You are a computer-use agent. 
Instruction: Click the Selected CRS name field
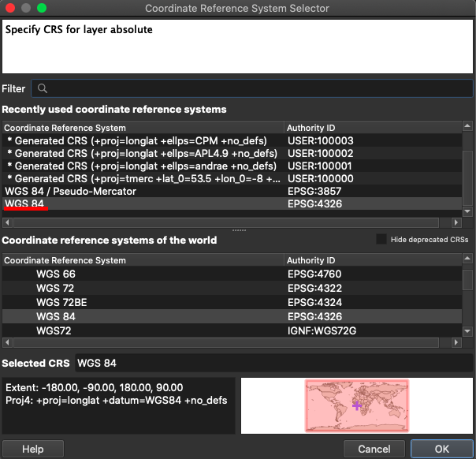pos(273,363)
